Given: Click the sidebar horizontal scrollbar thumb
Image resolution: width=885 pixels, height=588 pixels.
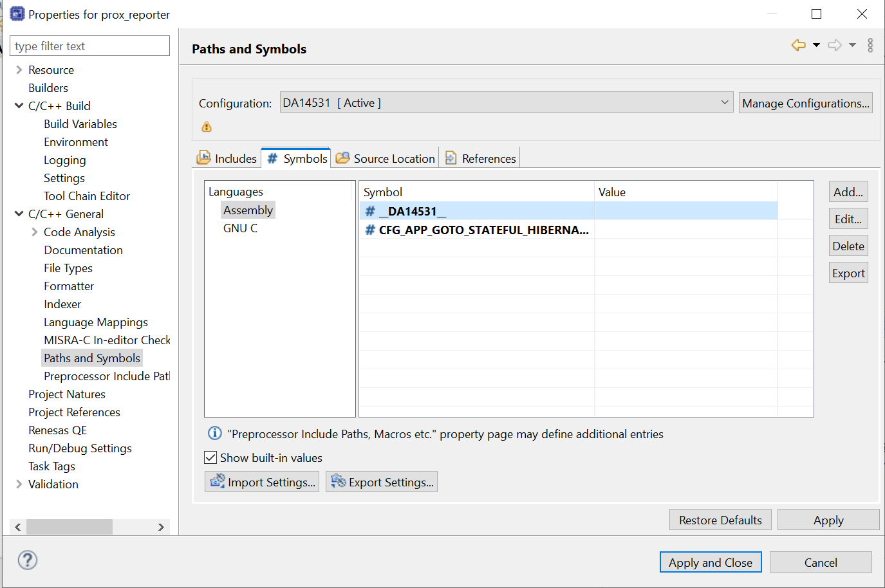Looking at the screenshot, I should 69,527.
